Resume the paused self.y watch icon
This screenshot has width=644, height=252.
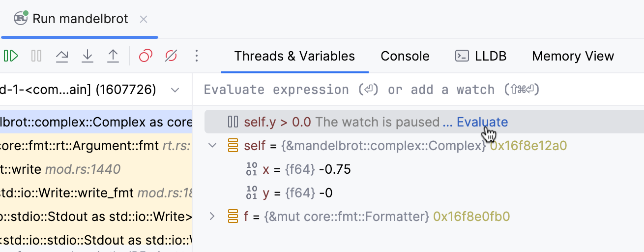pyautogui.click(x=233, y=122)
